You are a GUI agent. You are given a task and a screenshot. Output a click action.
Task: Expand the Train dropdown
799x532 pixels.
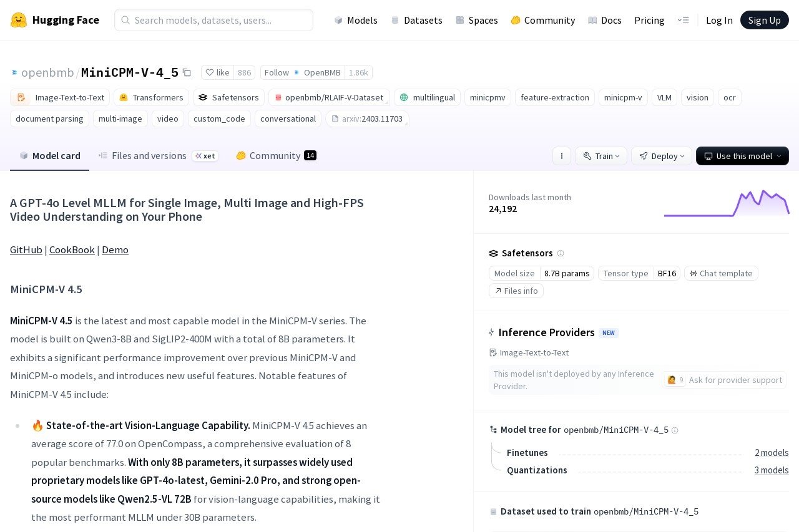(x=600, y=156)
